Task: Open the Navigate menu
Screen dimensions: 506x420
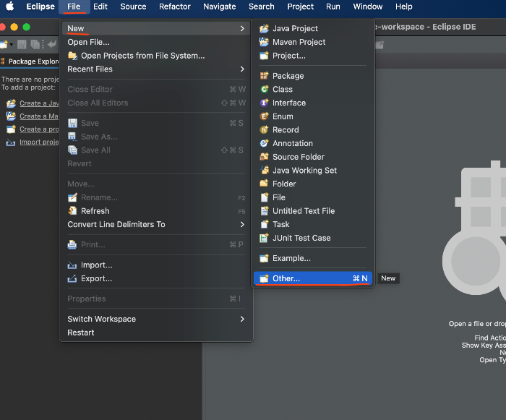Action: (220, 7)
